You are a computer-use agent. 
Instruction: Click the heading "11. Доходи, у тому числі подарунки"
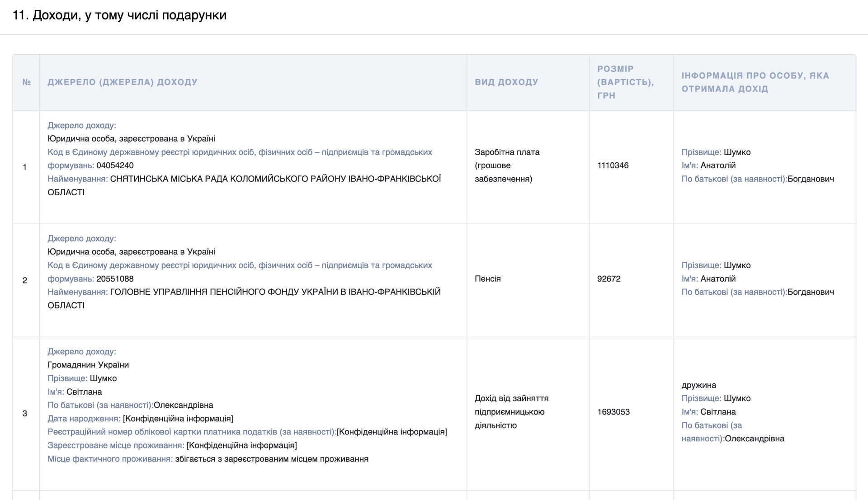point(119,15)
